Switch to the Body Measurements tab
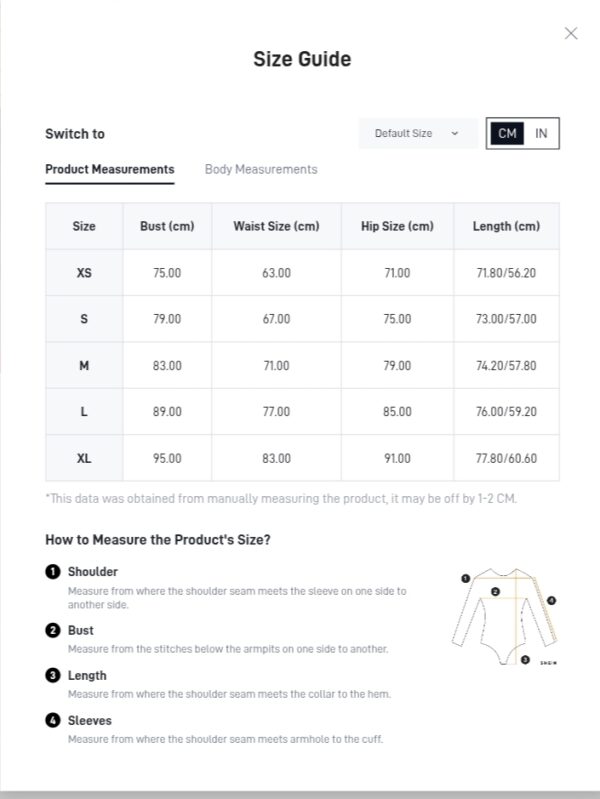This screenshot has width=600, height=799. 261,170
